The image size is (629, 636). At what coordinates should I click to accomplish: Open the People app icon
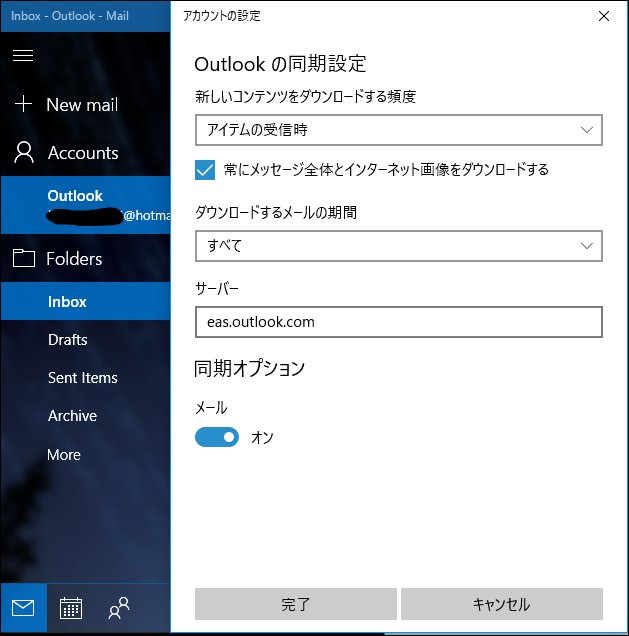tap(119, 608)
